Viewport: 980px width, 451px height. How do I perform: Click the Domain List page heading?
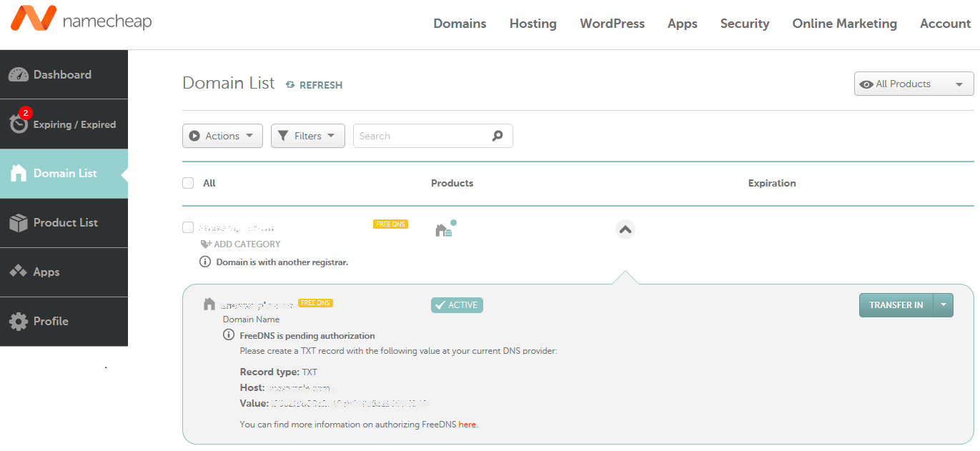pos(228,83)
